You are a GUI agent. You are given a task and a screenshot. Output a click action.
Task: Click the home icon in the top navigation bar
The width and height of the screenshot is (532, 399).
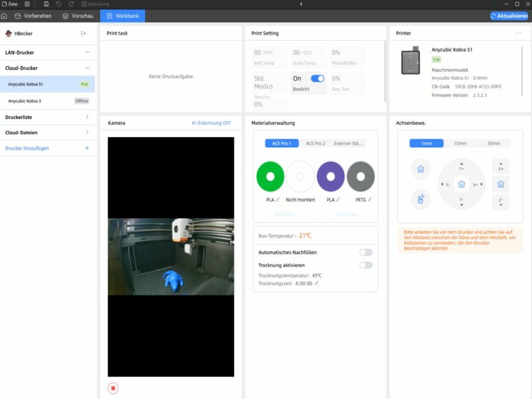(4, 16)
